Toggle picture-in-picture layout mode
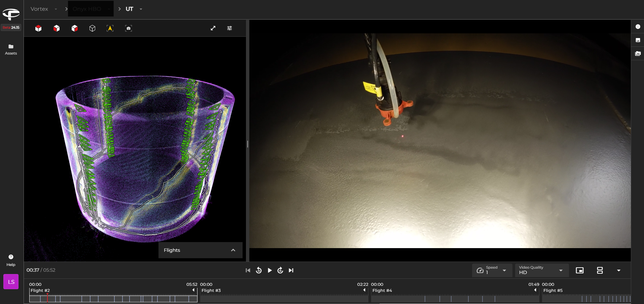 (579, 270)
